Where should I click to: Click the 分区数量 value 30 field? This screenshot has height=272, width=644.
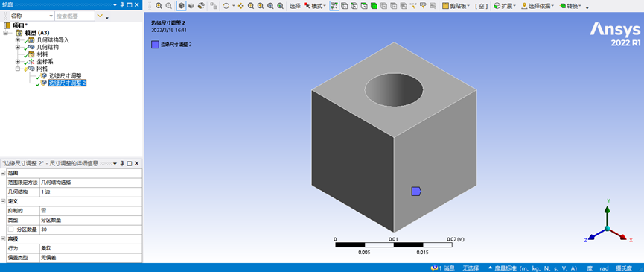click(91, 230)
